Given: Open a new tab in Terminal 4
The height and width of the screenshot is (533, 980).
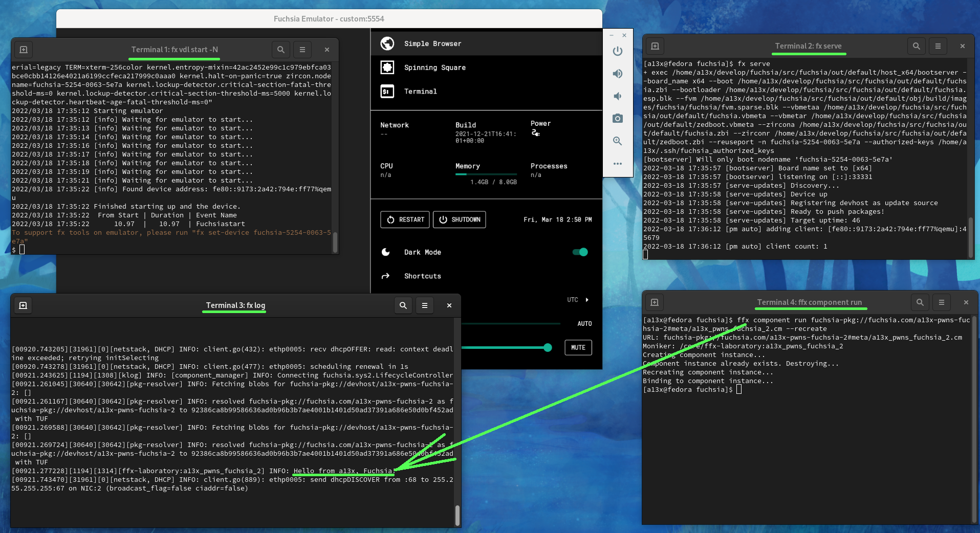Looking at the screenshot, I should point(654,302).
